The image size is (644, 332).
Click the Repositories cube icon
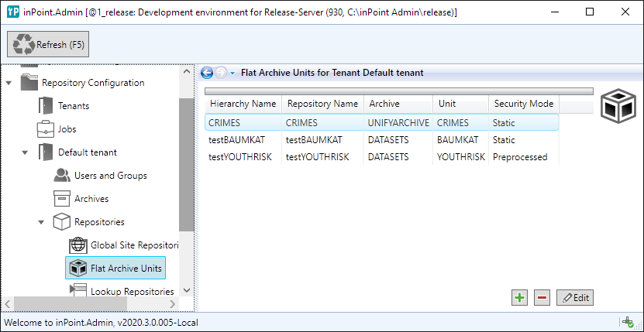(x=62, y=222)
